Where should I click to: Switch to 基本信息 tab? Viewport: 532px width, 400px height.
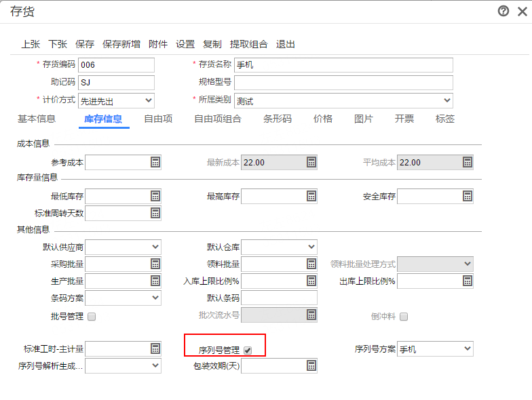37,119
